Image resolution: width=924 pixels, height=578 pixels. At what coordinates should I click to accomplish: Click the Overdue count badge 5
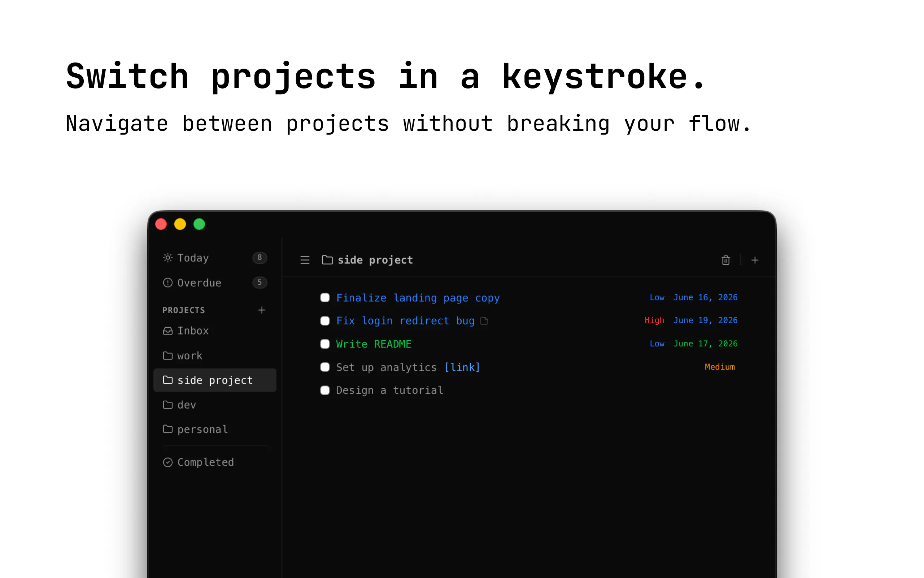click(x=260, y=282)
